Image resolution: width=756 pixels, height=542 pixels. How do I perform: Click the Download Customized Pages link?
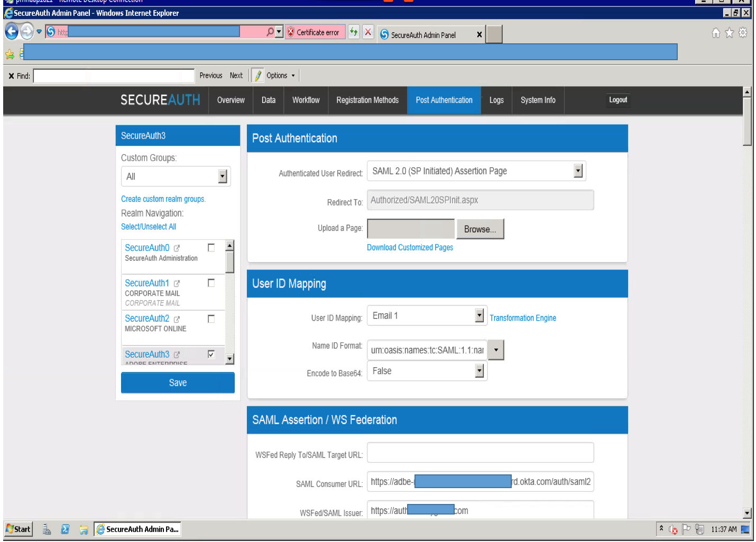tap(410, 247)
